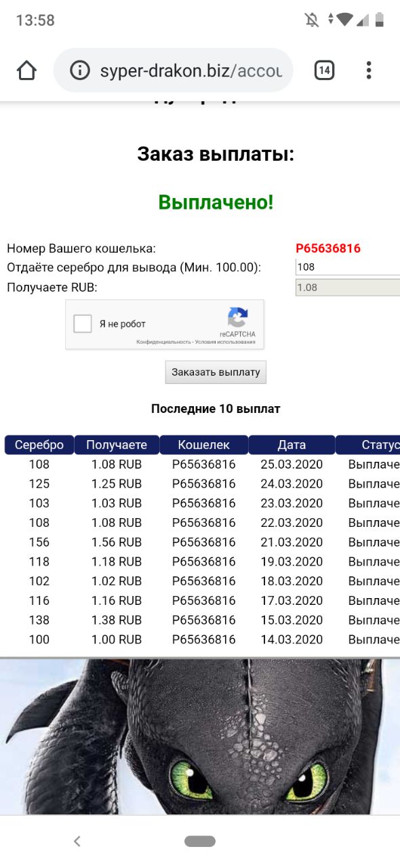Click the "Последние 10 выплат" title

pos(216,409)
